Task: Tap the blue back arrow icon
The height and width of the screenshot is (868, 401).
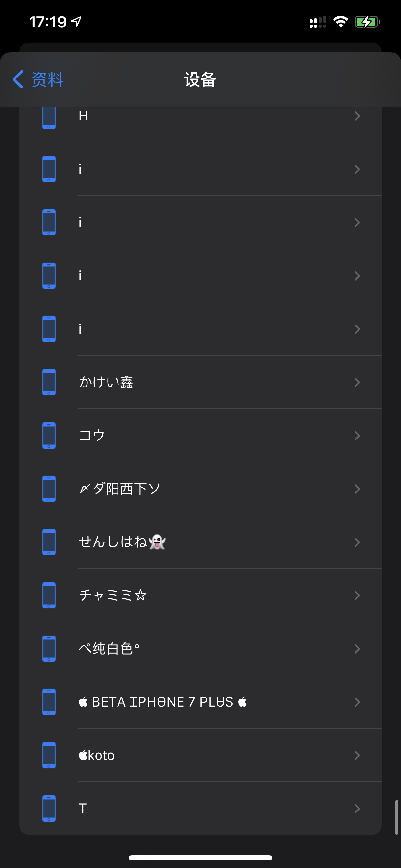Action: 18,79
